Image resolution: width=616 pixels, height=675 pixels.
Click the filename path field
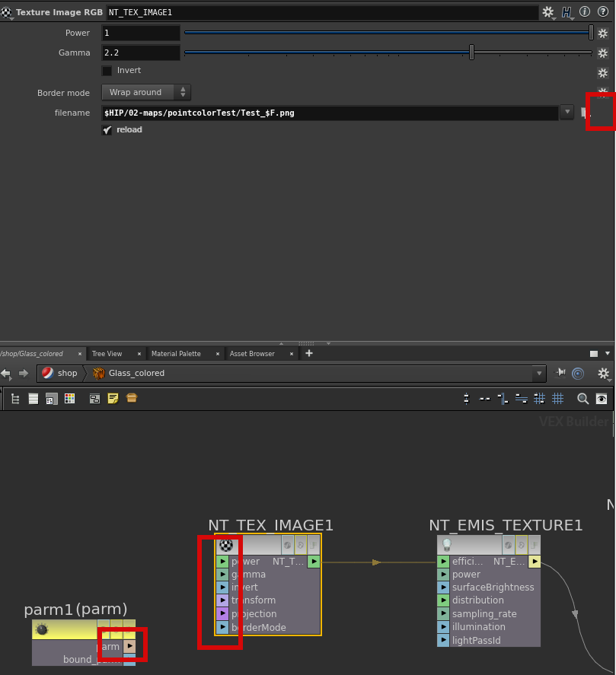pyautogui.click(x=330, y=113)
